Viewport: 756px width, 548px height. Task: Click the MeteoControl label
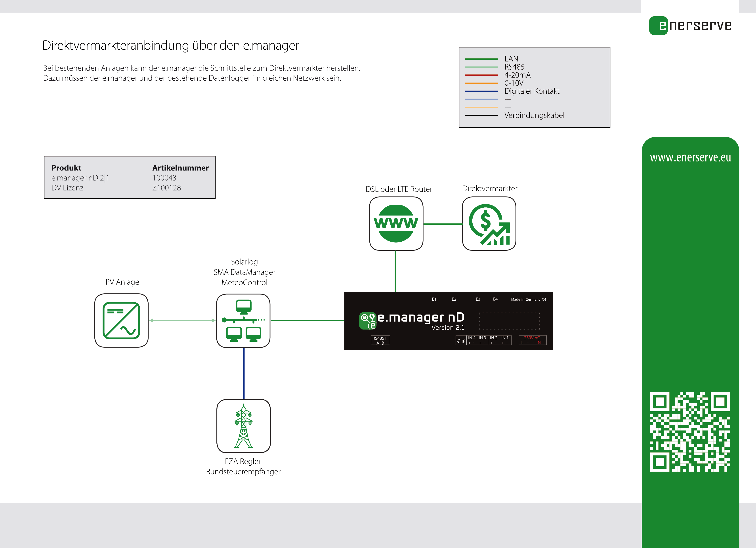pyautogui.click(x=244, y=283)
